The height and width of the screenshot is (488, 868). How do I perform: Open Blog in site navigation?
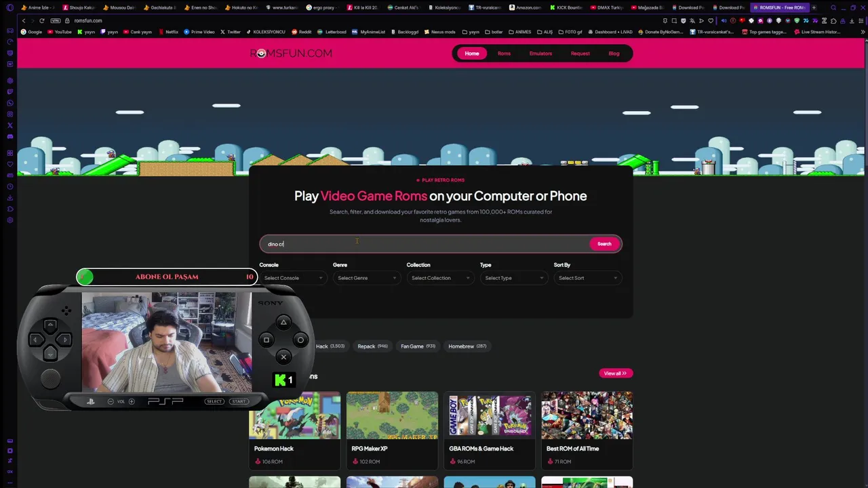point(614,54)
